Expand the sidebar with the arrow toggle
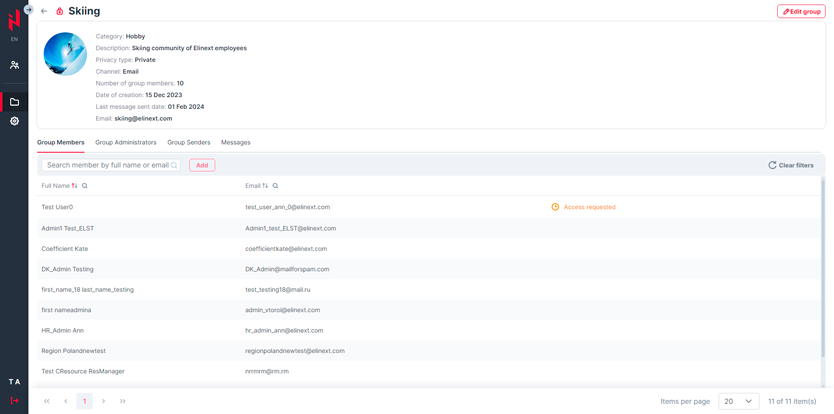 point(29,9)
